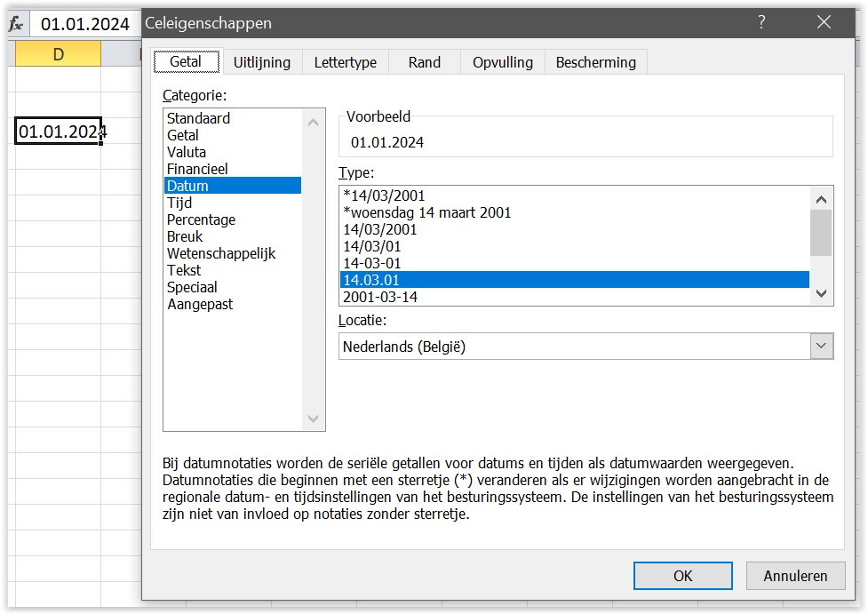The width and height of the screenshot is (868, 614).
Task: Open the Locatie dropdown list
Action: coord(822,347)
